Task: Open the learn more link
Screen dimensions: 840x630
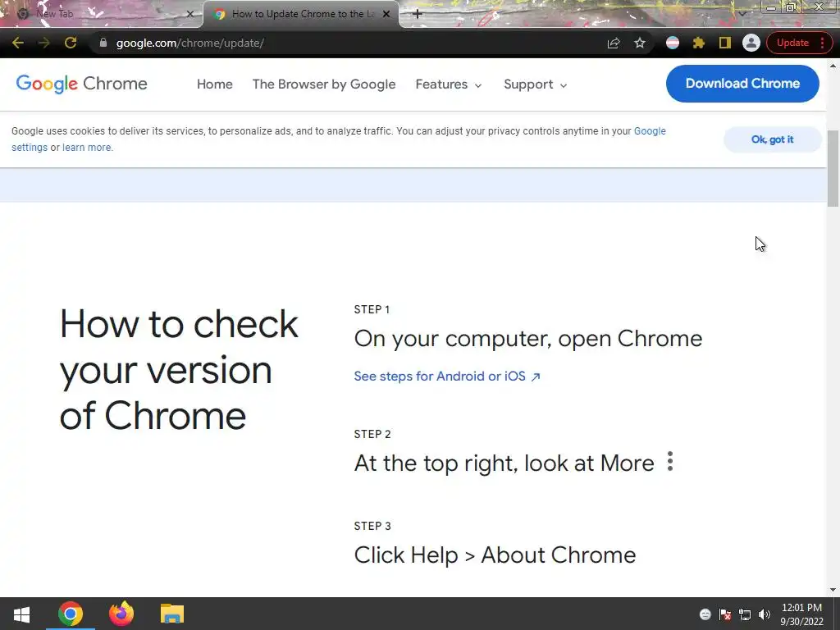Action: pyautogui.click(x=87, y=148)
